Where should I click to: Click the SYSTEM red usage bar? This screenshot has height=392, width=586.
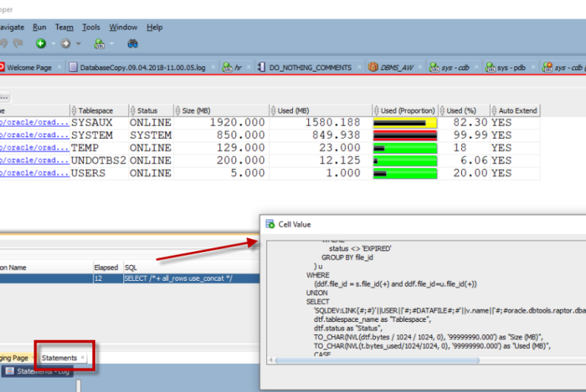405,135
